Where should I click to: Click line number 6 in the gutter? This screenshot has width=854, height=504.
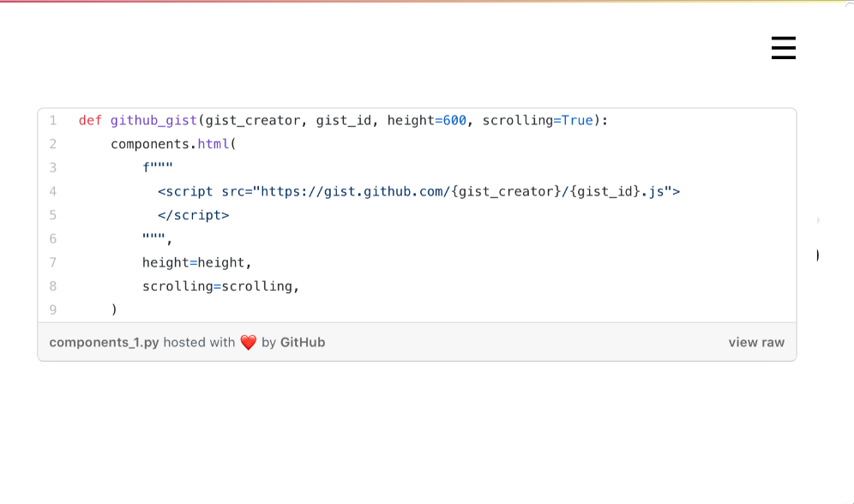tap(53, 239)
